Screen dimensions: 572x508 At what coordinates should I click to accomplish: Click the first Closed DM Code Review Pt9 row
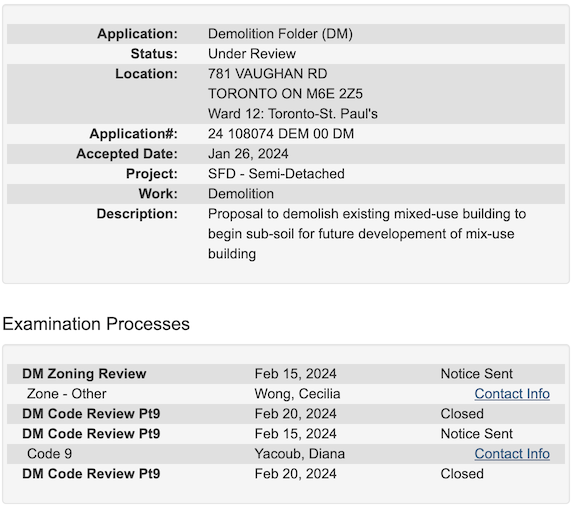286,414
